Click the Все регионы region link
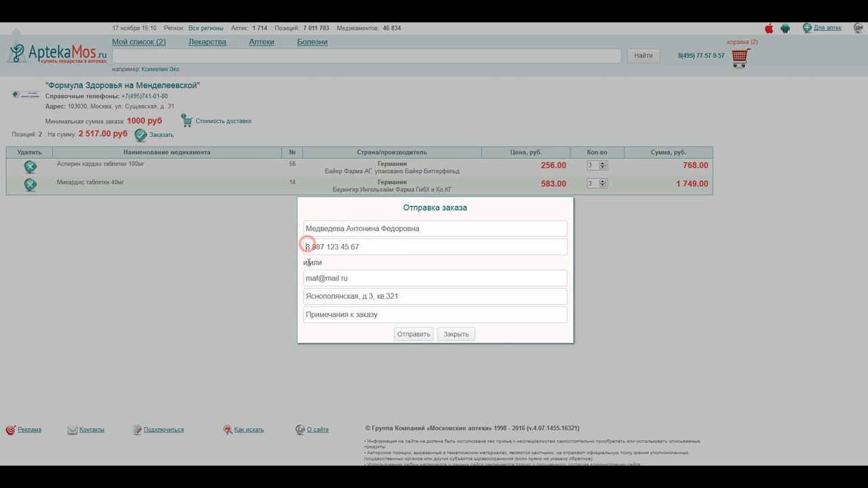868x488 pixels. tap(205, 28)
